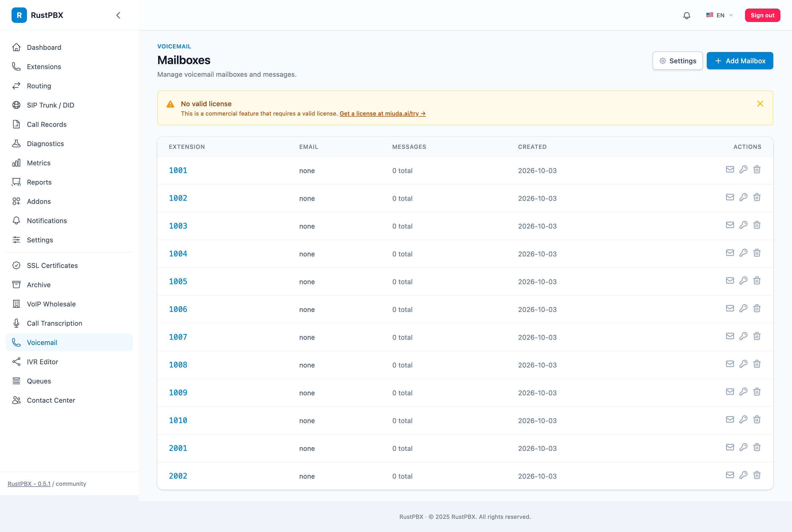Click the RustPBX logo icon
This screenshot has height=532, width=792.
19,15
